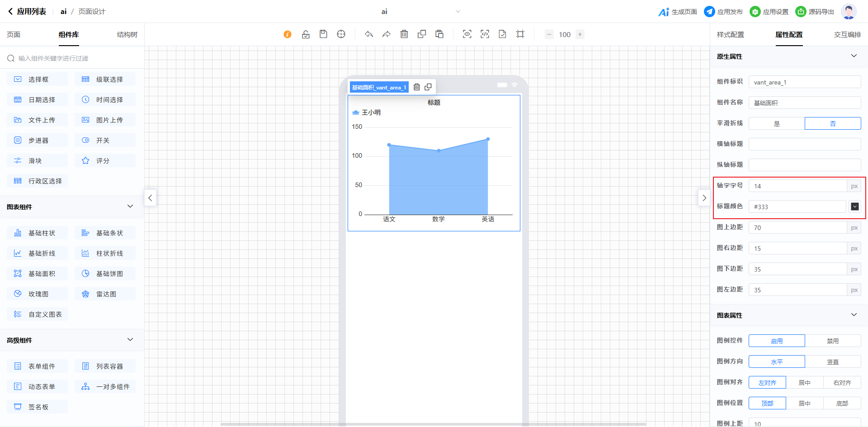
Task: Open the 样式配置 tab
Action: click(x=730, y=35)
